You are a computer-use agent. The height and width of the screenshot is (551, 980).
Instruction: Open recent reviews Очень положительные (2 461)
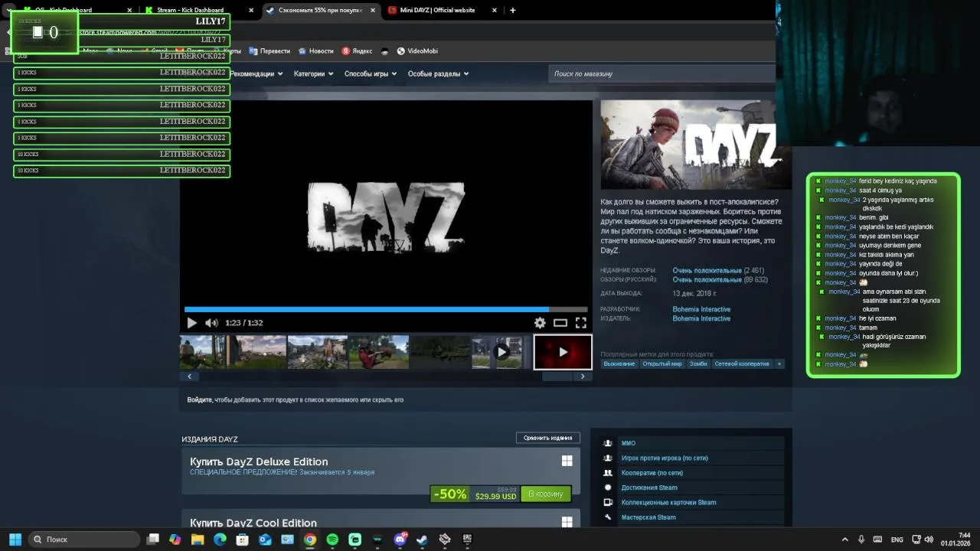[x=718, y=271]
